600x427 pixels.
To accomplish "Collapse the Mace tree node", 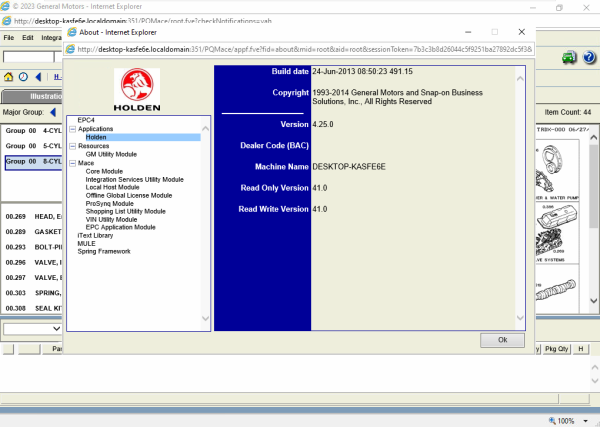I will coord(73,163).
